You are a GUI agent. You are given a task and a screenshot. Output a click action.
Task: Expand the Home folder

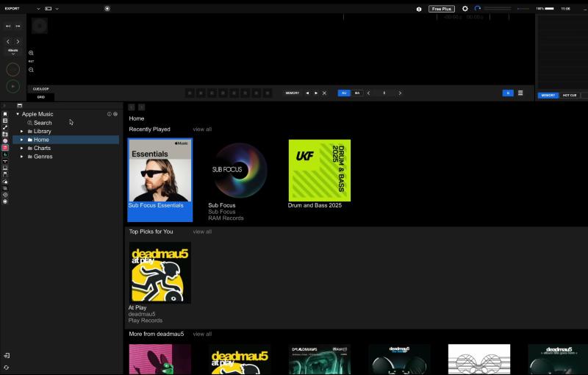[22, 140]
